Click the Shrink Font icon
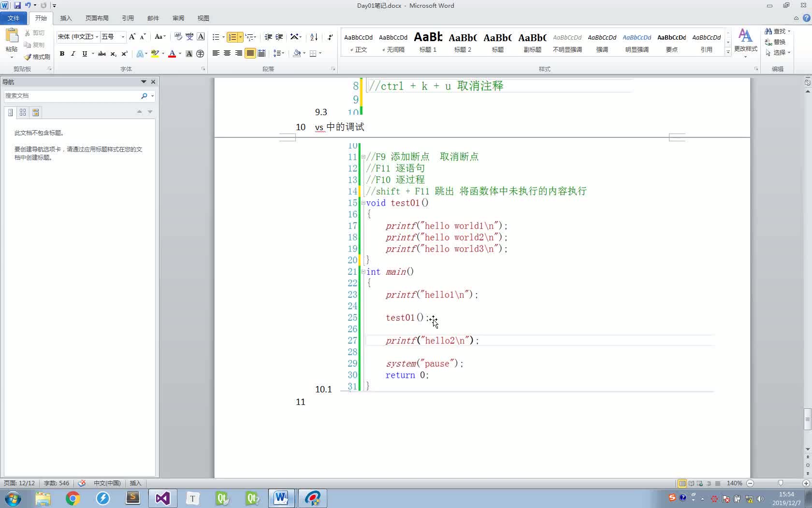Image resolution: width=812 pixels, height=508 pixels. (143, 37)
